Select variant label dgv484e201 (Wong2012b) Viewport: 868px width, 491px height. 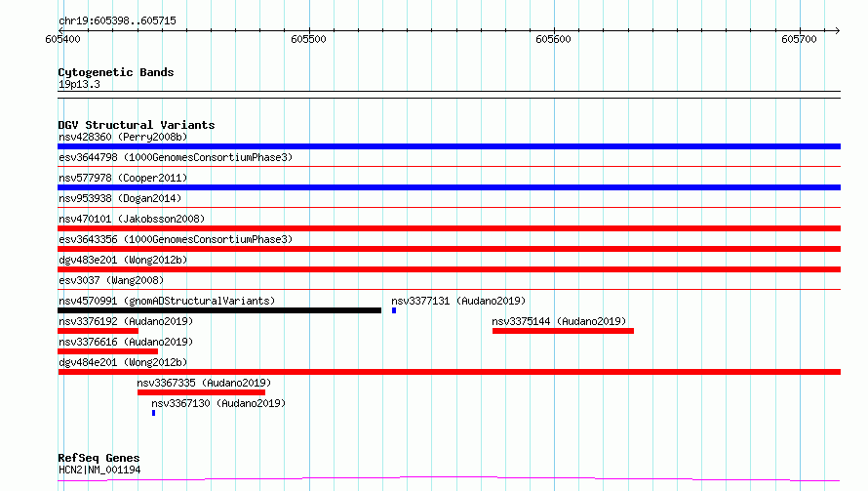(x=123, y=362)
